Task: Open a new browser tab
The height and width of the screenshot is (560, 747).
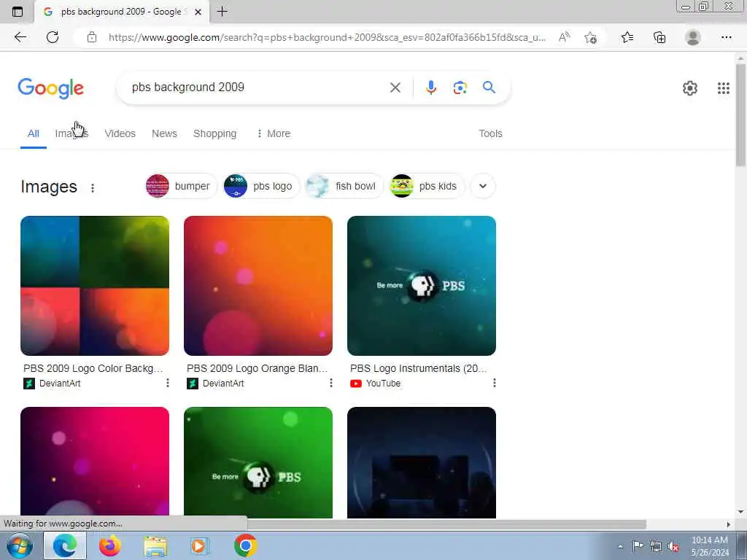Action: coord(222,12)
